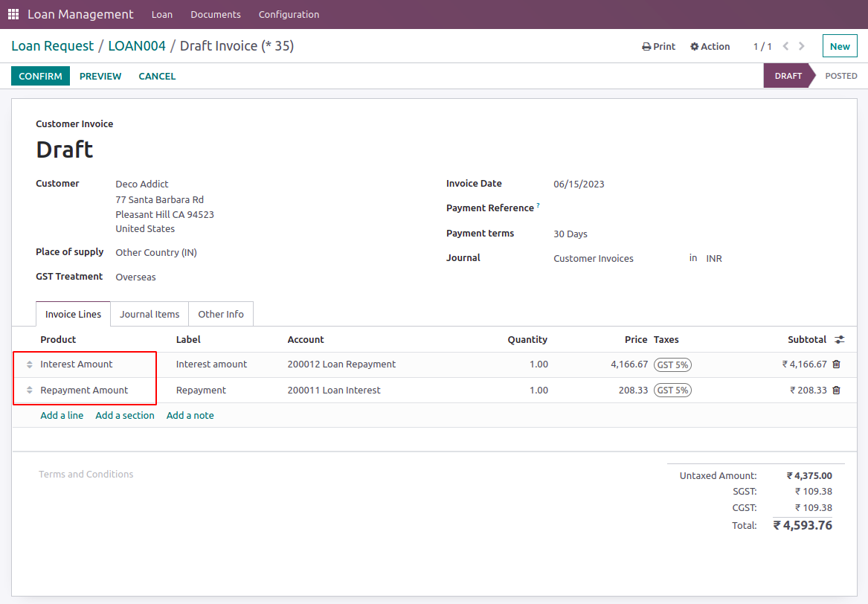Click the GST 5% tag on Repayment Amount row
The image size is (868, 604).
tap(672, 391)
